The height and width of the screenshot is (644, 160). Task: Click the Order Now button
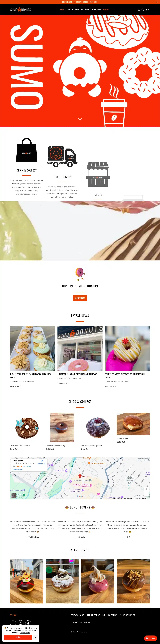[x=80, y=298]
